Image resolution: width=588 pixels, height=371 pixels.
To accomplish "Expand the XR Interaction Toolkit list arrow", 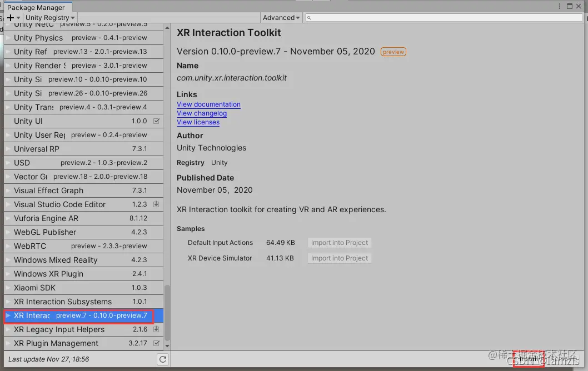I will [8, 315].
